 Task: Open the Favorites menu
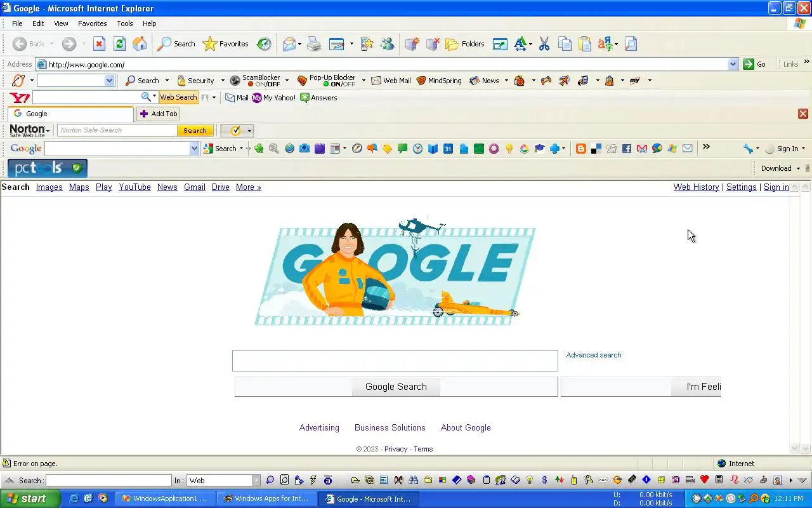click(x=93, y=23)
